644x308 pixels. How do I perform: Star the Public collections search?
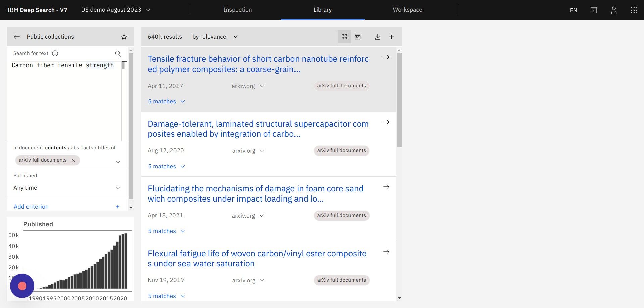(124, 37)
